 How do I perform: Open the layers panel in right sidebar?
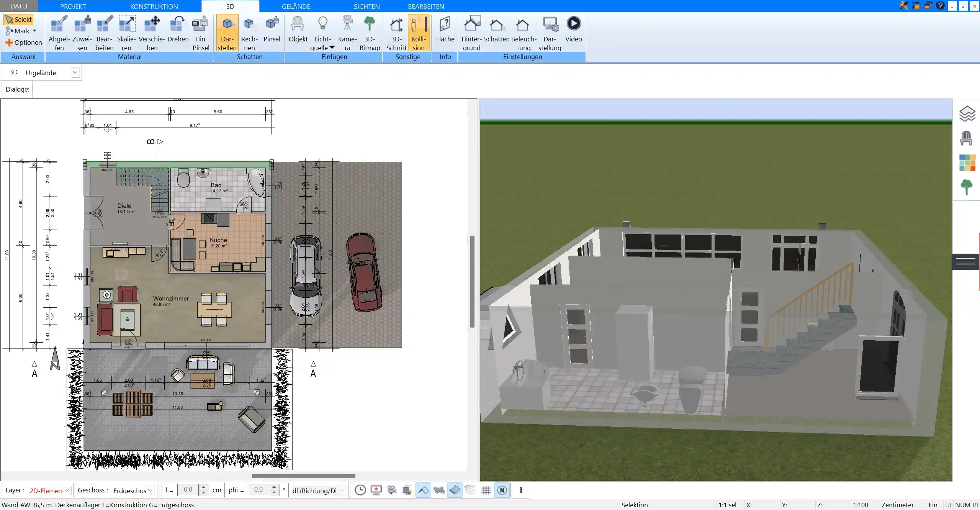tap(967, 114)
